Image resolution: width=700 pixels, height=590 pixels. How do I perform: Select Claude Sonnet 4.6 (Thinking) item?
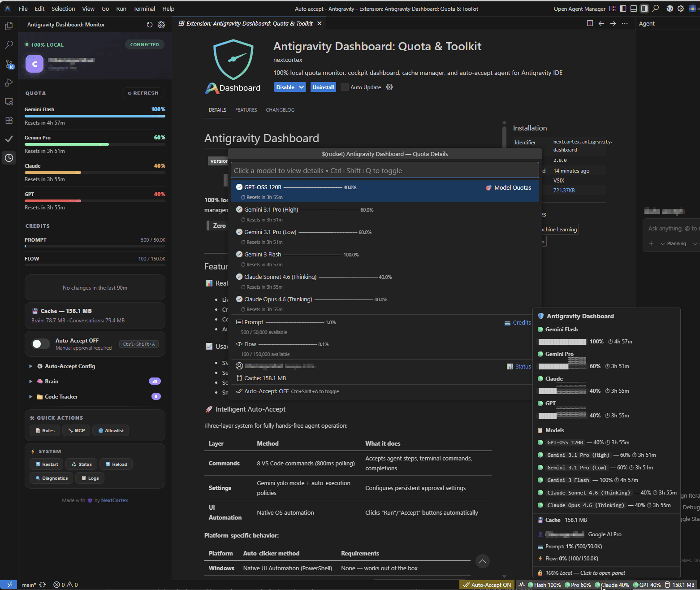tap(385, 281)
